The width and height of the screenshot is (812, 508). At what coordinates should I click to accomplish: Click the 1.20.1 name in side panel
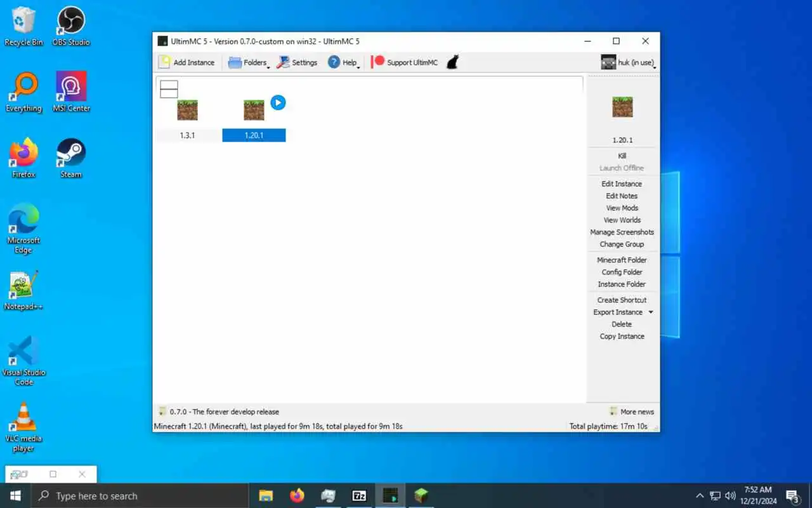pos(622,140)
